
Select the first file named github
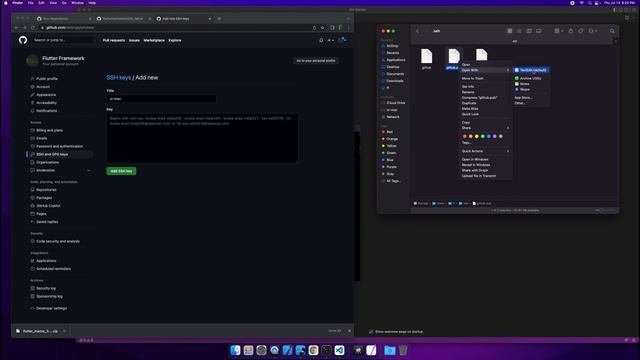[427, 59]
